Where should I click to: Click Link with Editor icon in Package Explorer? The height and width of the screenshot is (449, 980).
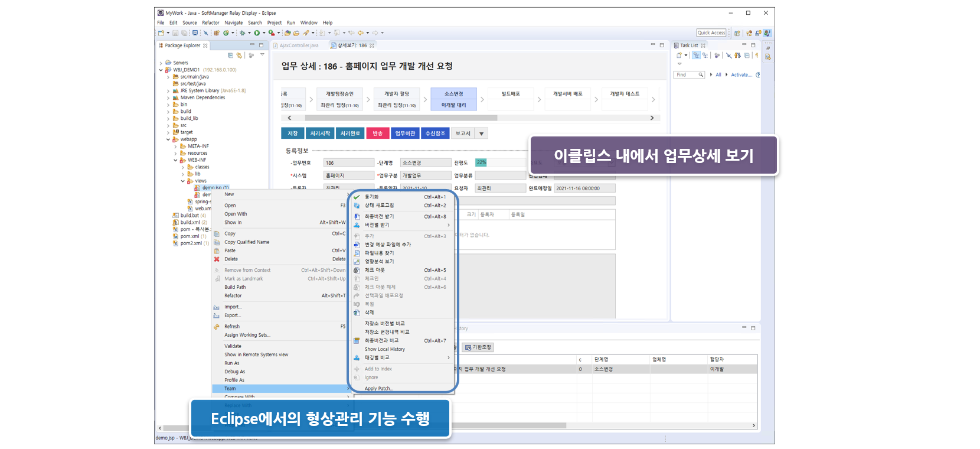pyautogui.click(x=239, y=56)
